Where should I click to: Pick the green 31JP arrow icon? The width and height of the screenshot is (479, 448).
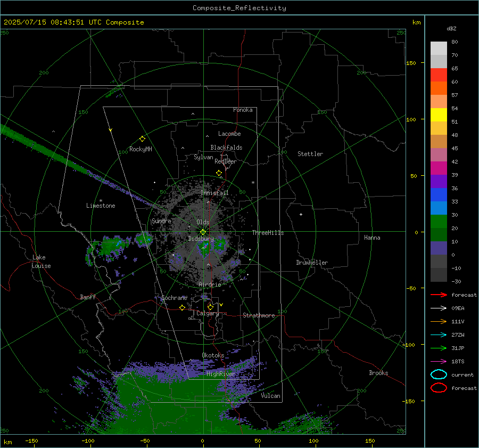pos(439,348)
